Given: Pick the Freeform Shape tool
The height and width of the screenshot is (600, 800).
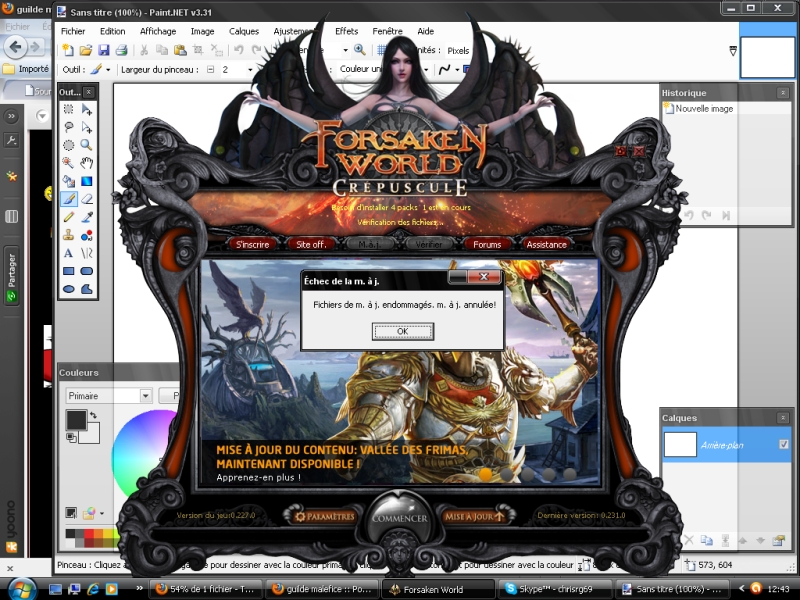Looking at the screenshot, I should click(x=87, y=289).
